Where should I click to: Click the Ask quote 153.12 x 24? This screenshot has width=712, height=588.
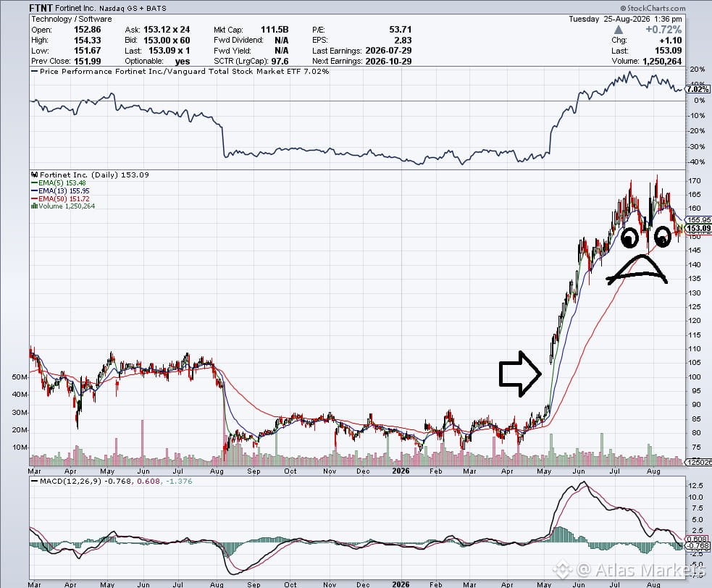(167, 30)
